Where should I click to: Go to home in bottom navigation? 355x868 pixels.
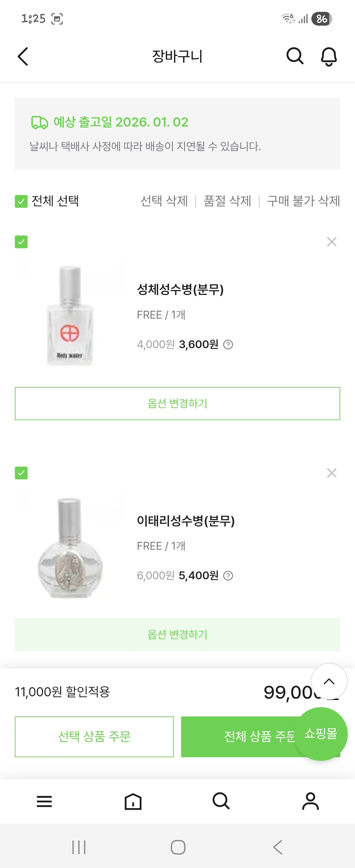pyautogui.click(x=133, y=801)
